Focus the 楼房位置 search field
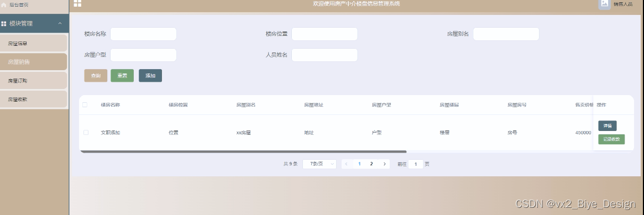 [324, 34]
